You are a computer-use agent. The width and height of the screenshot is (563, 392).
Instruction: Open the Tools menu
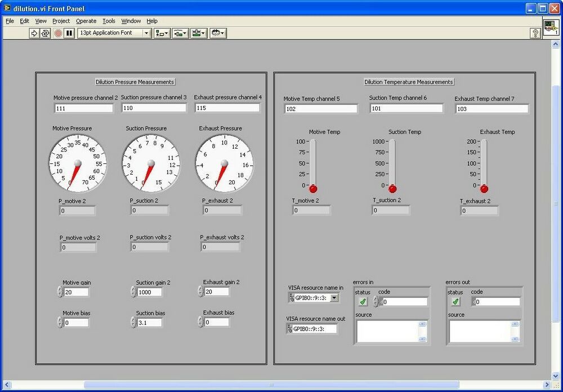pyautogui.click(x=109, y=21)
